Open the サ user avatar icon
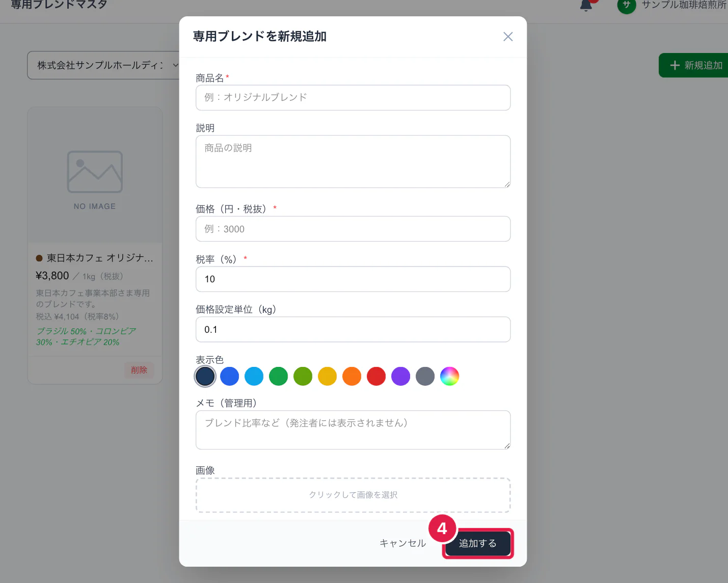Image resolution: width=728 pixels, height=583 pixels. pyautogui.click(x=627, y=5)
